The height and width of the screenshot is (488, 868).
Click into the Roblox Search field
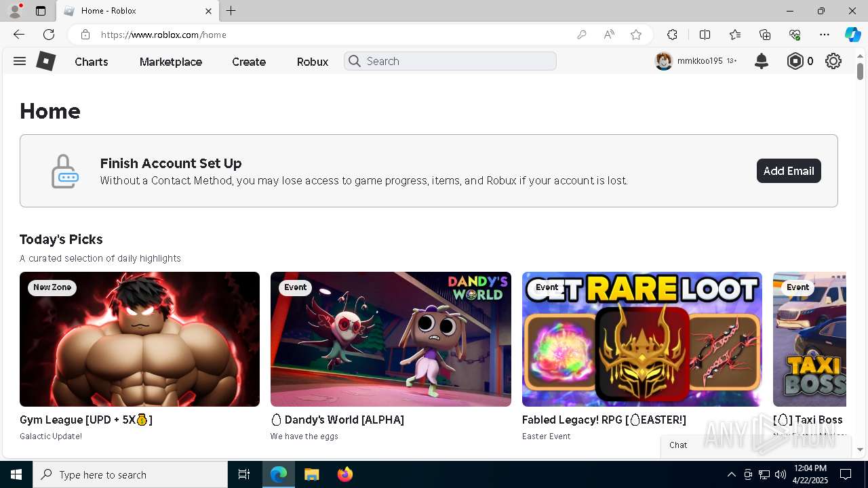click(x=450, y=61)
